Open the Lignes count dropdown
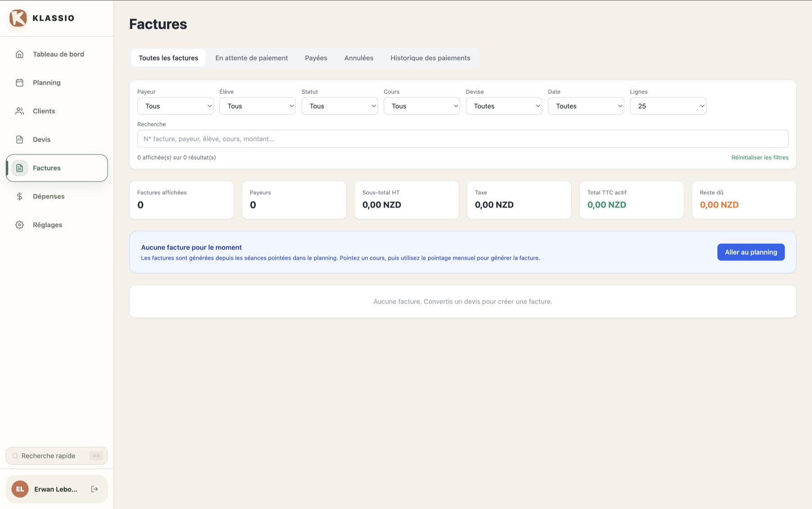The image size is (812, 509). (668, 106)
